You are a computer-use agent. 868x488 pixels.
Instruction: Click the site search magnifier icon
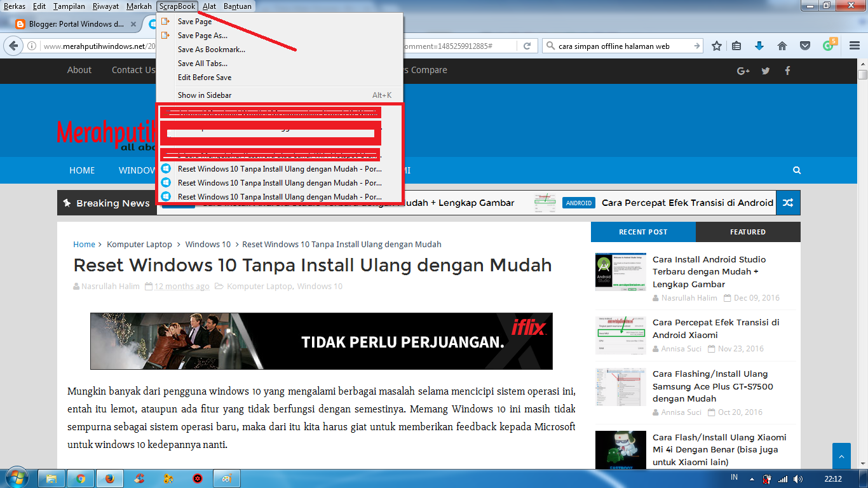pos(797,170)
